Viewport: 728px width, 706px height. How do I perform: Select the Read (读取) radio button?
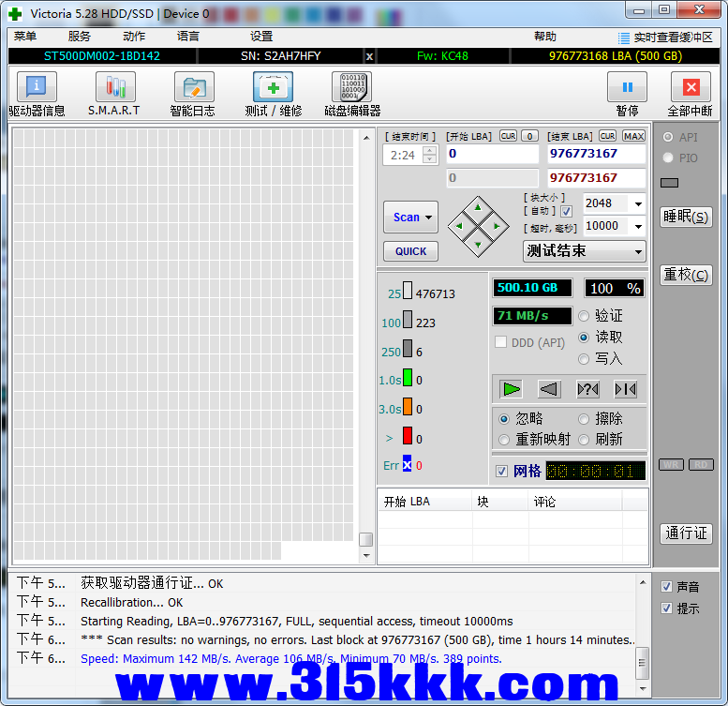click(x=584, y=338)
